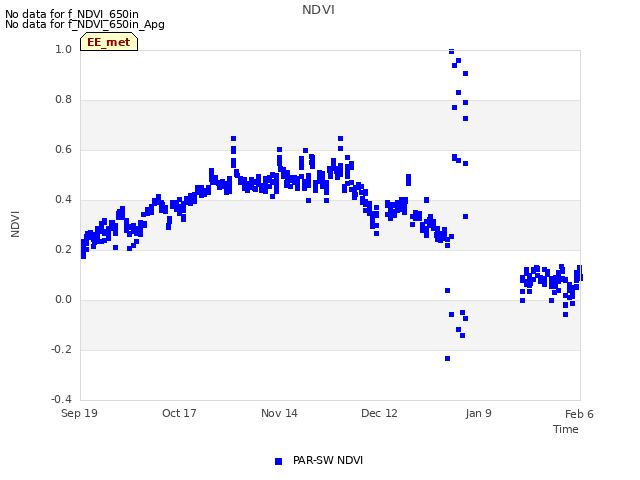Click the Time axis label
The image size is (640, 480).
point(566,429)
